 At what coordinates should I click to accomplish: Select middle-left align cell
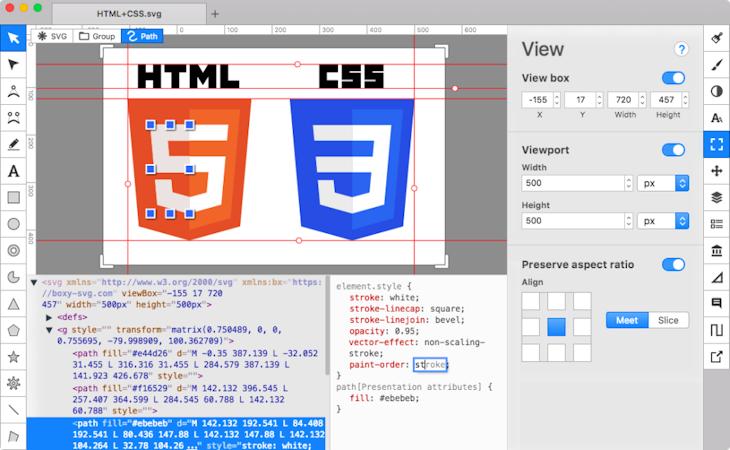(531, 327)
